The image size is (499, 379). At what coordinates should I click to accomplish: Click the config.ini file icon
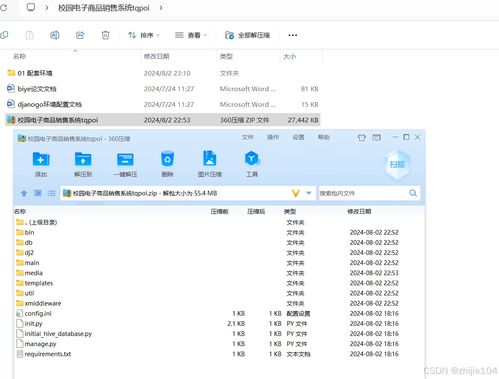20,313
